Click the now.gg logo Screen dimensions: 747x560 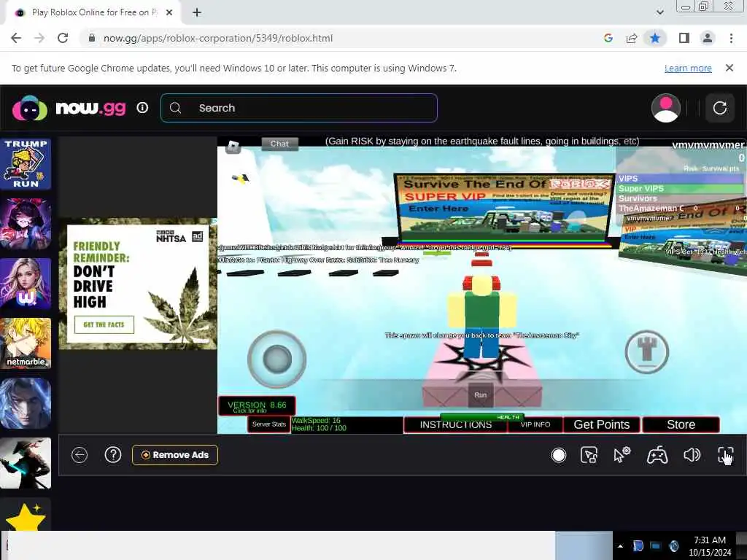69,108
